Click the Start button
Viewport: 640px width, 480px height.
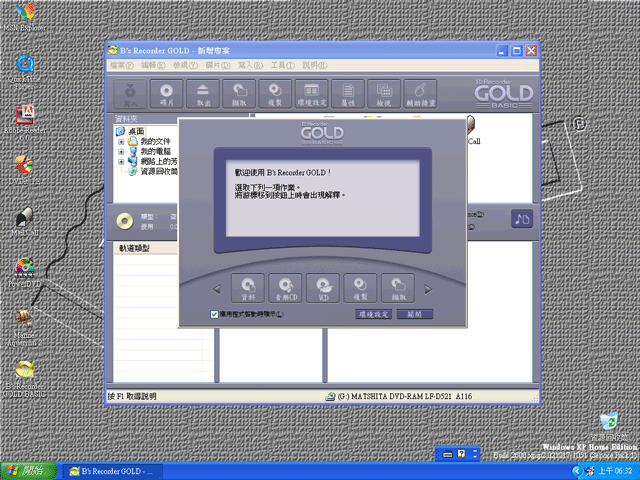[28, 471]
